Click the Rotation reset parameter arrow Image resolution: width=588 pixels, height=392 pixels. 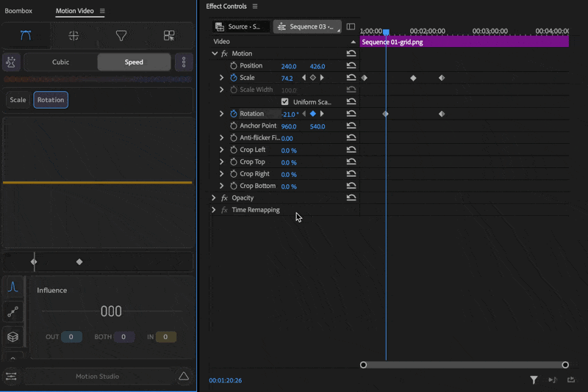click(351, 114)
